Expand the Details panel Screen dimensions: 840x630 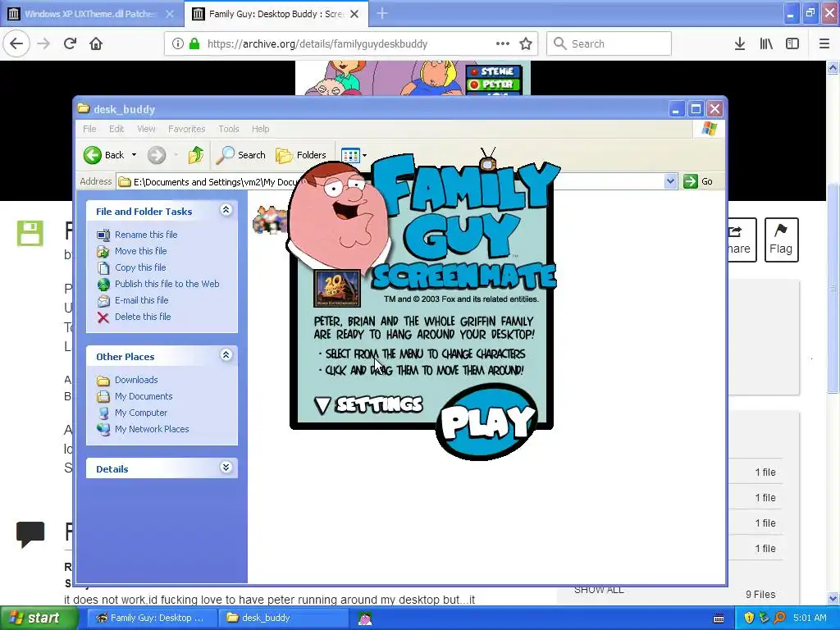226,467
